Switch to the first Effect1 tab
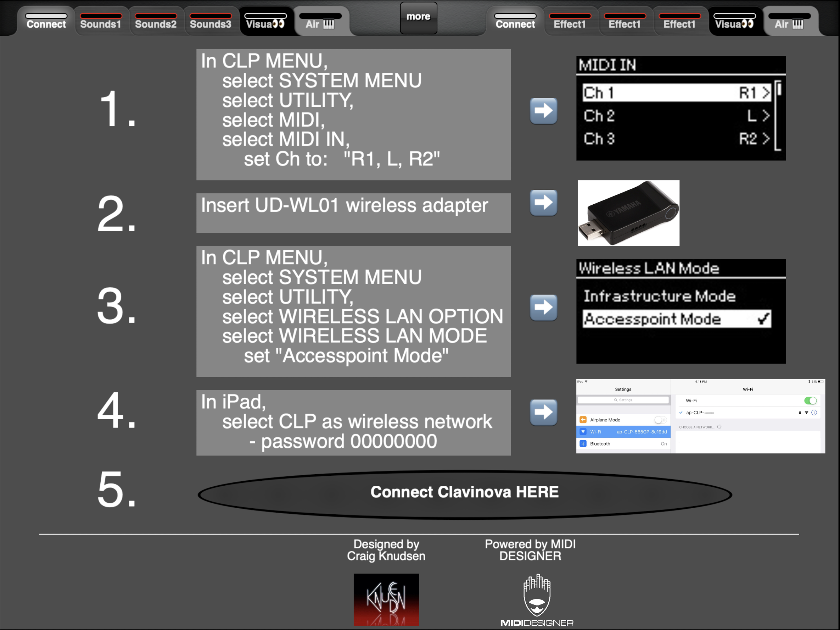This screenshot has width=840, height=630. (570, 21)
